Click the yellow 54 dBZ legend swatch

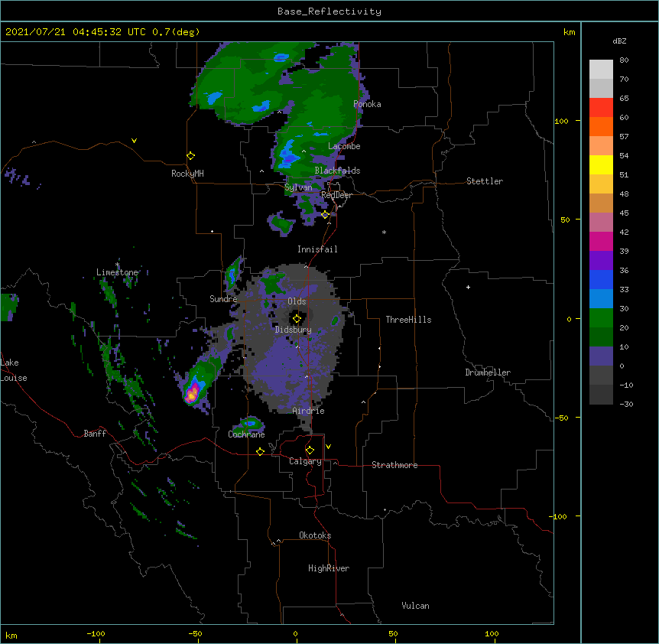click(x=601, y=165)
